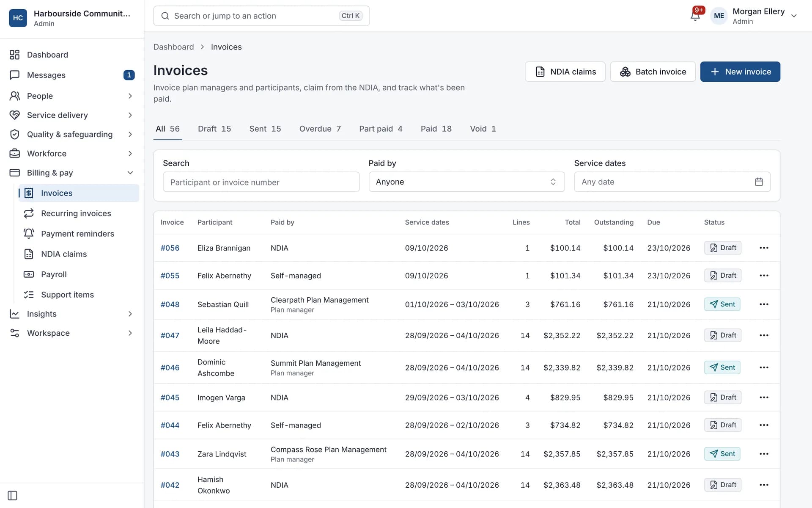This screenshot has width=812, height=508.
Task: Click the Quality & safeguarding shield icon
Action: click(x=15, y=134)
